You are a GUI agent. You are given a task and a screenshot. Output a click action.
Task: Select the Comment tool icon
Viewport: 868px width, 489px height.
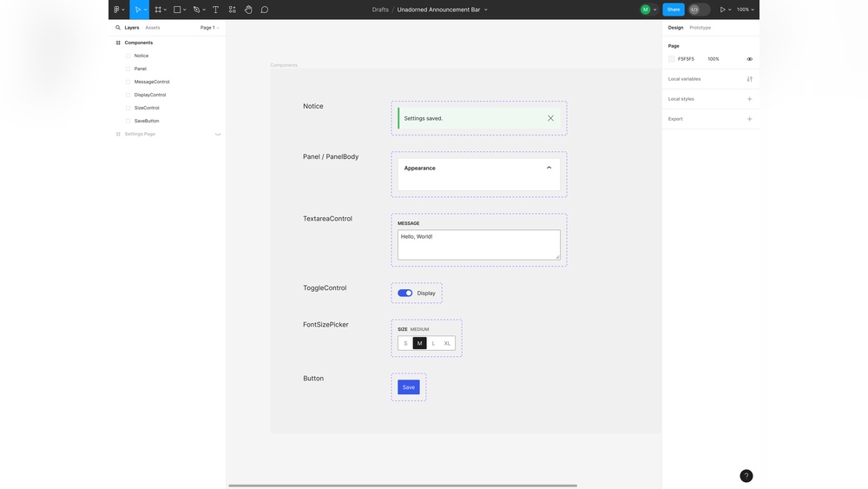[x=265, y=10]
